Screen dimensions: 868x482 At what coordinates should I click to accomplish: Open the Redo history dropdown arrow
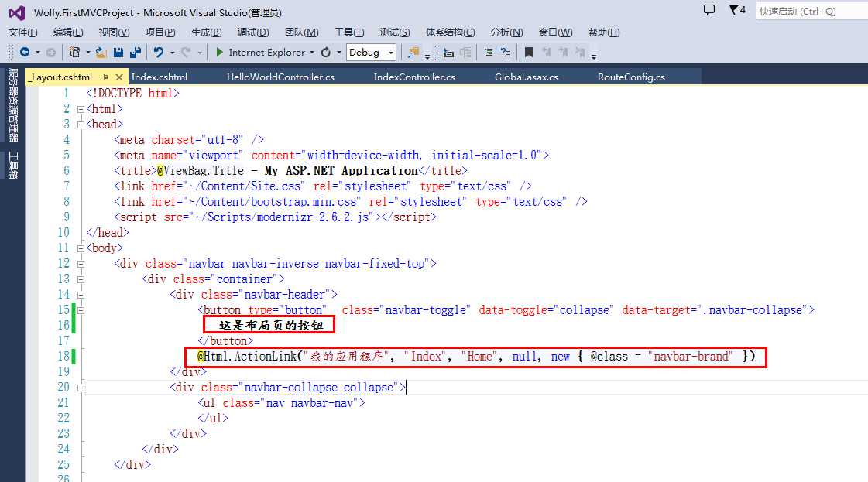point(199,53)
